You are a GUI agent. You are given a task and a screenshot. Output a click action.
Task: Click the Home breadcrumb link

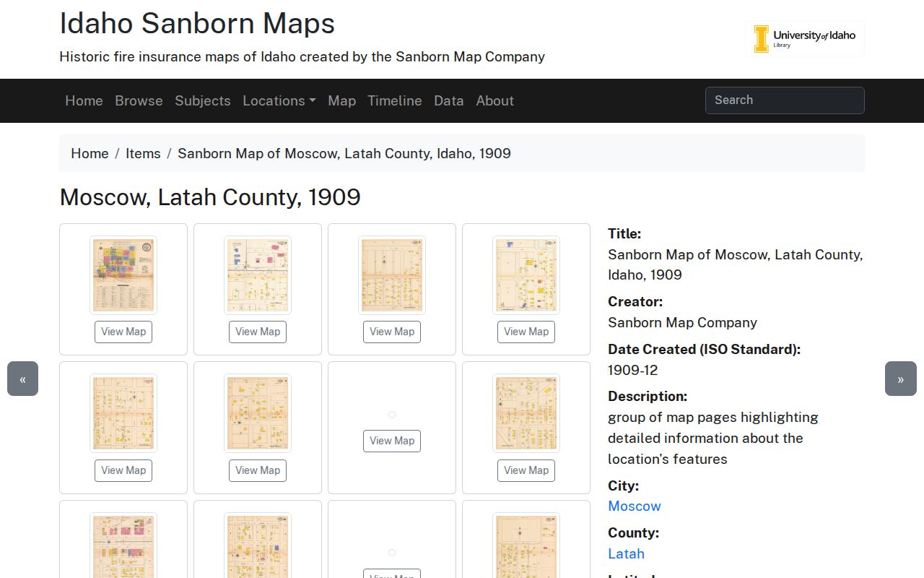click(x=90, y=153)
